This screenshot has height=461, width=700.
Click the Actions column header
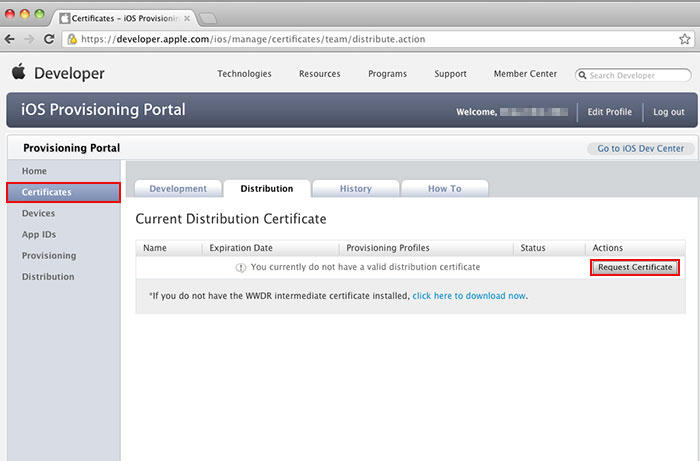point(608,248)
